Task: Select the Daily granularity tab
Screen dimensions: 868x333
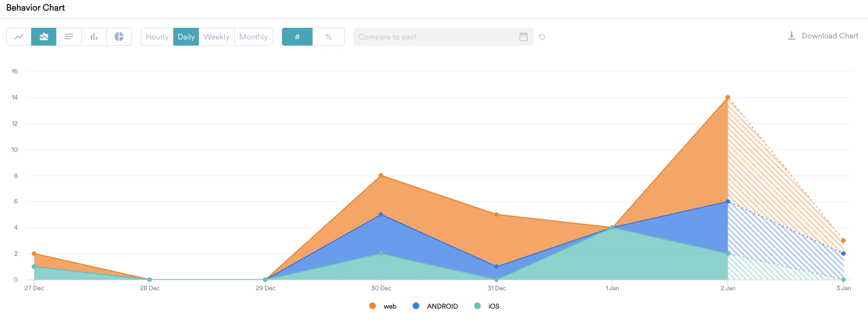Action: [x=186, y=37]
